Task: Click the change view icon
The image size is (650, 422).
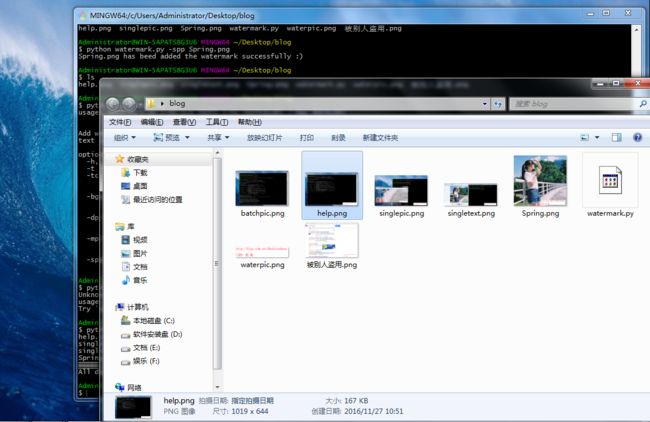Action: pyautogui.click(x=585, y=138)
